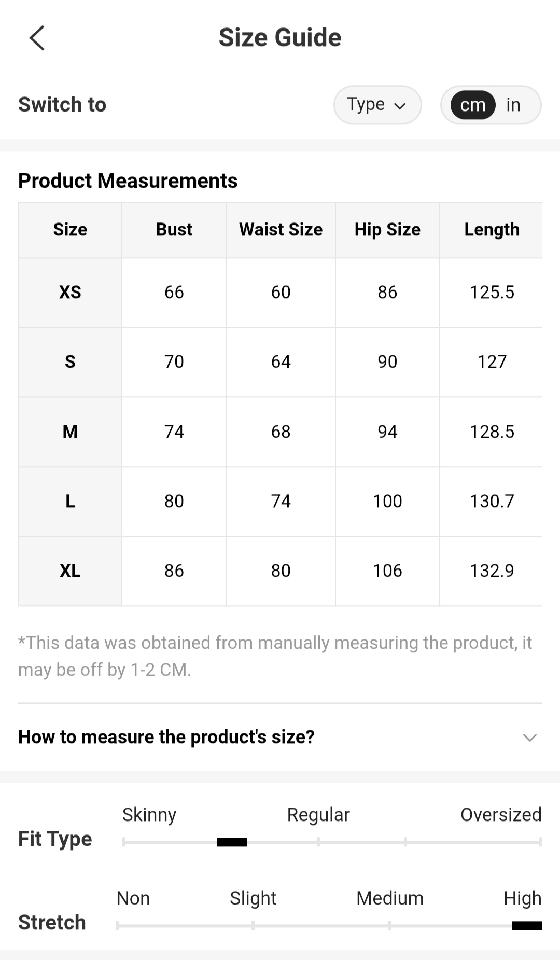This screenshot has height=960, width=560.
Task: Go back using the arrow icon
Action: coord(37,38)
